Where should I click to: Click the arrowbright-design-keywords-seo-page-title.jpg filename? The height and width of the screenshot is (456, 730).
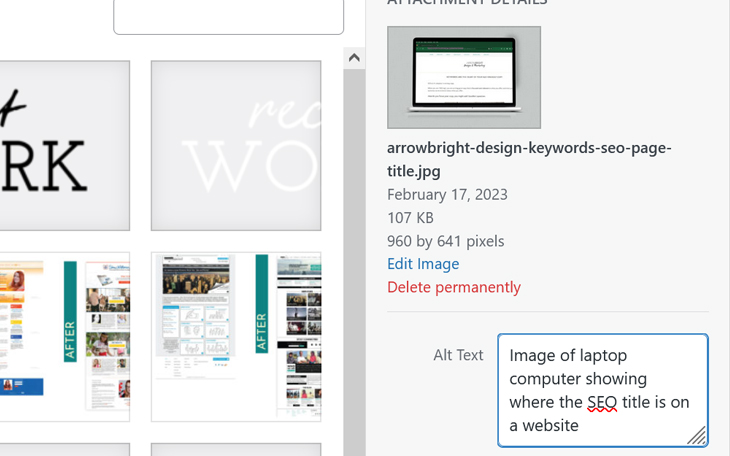coord(528,159)
